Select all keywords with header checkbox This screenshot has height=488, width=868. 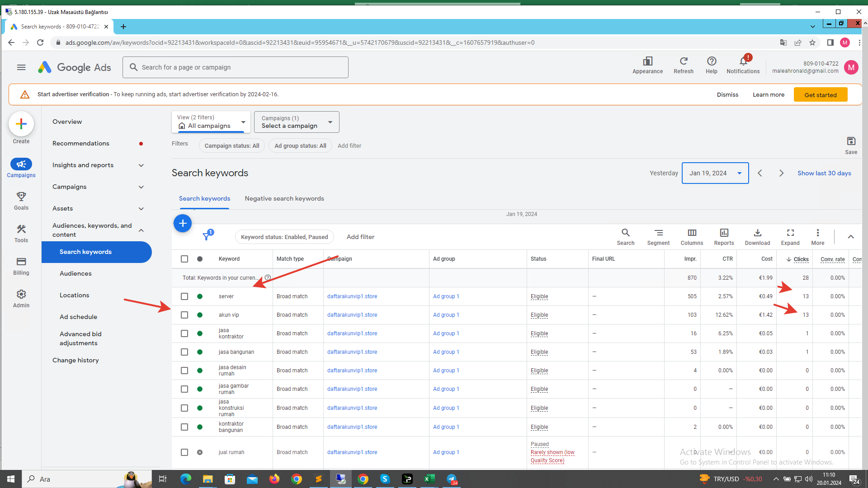184,259
